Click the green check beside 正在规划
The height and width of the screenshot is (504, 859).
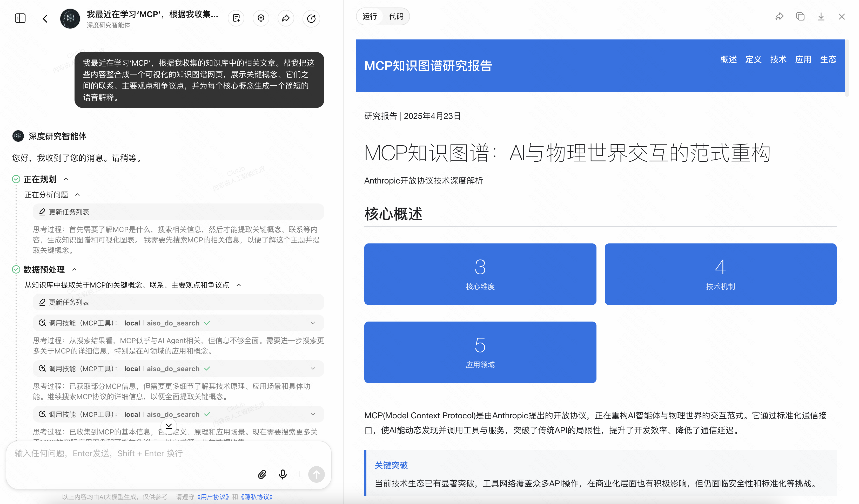(16, 179)
